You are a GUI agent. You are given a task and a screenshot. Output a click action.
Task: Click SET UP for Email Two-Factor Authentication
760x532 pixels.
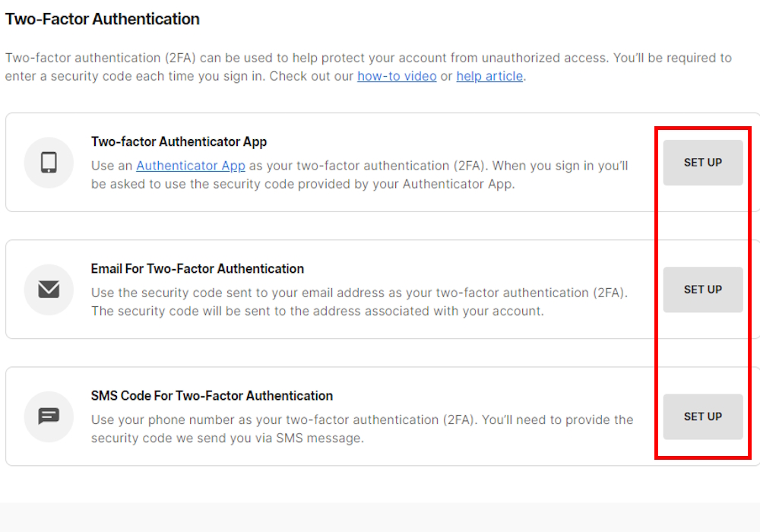(702, 290)
